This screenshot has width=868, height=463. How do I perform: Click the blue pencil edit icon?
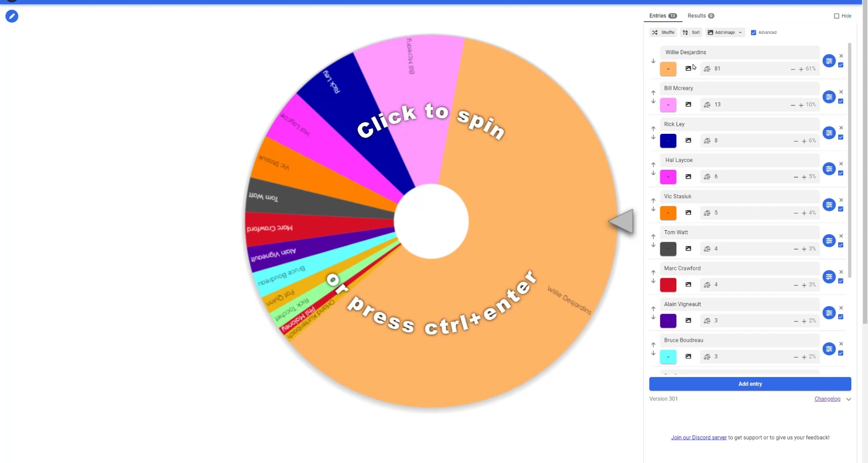pyautogui.click(x=12, y=16)
